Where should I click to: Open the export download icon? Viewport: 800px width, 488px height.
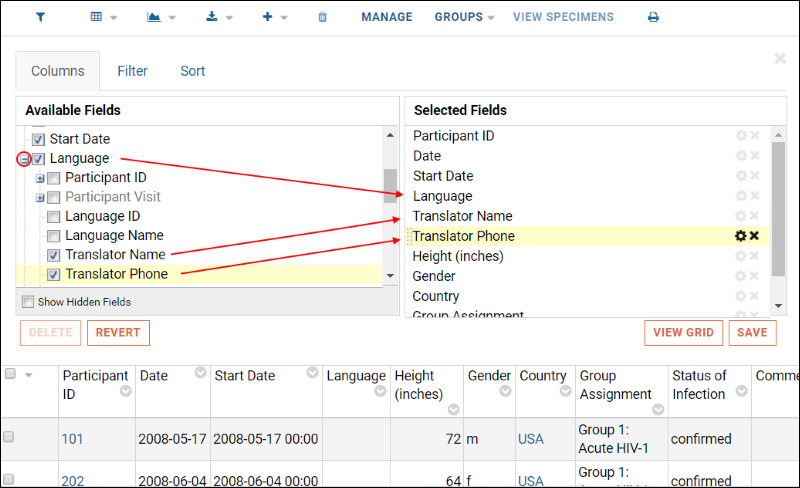pos(212,17)
